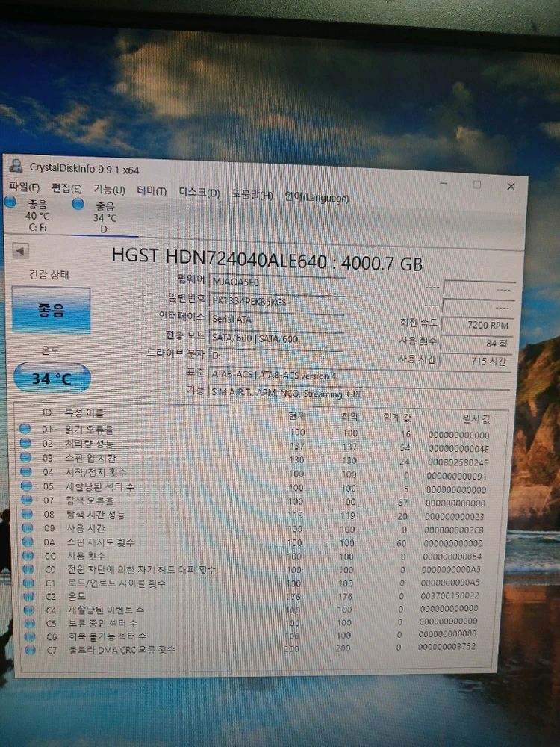
Task: Click status icon for 04 시작/정지 횟수
Action: click(26, 471)
